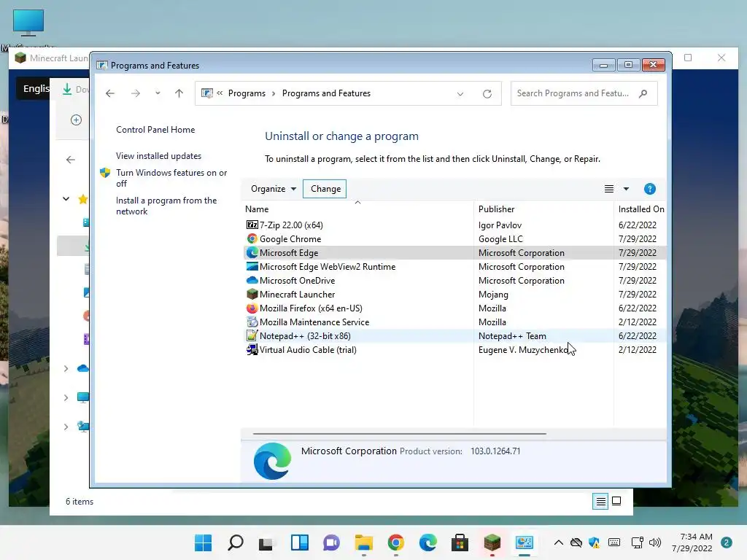Click the Notepad++ list icon
The image size is (747, 560).
click(252, 335)
